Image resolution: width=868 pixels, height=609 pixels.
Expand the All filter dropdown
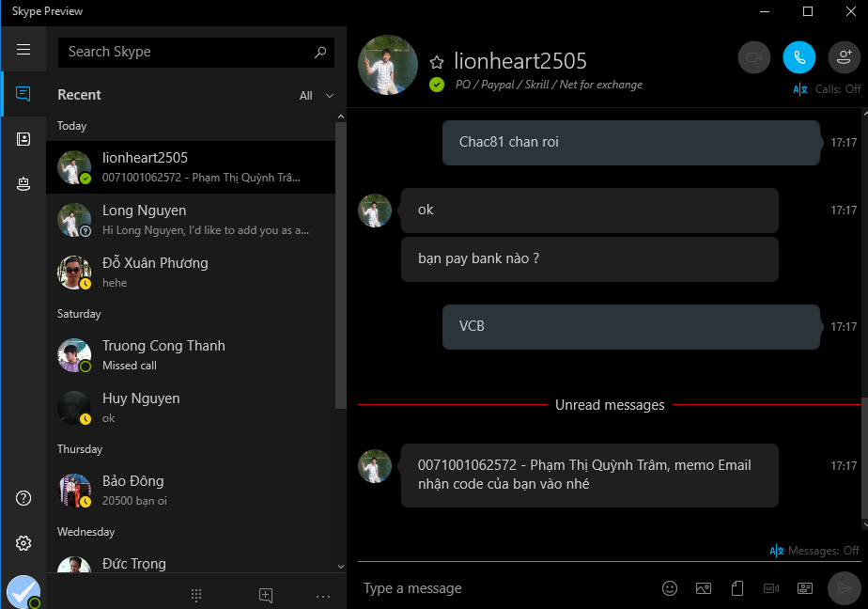(317, 95)
